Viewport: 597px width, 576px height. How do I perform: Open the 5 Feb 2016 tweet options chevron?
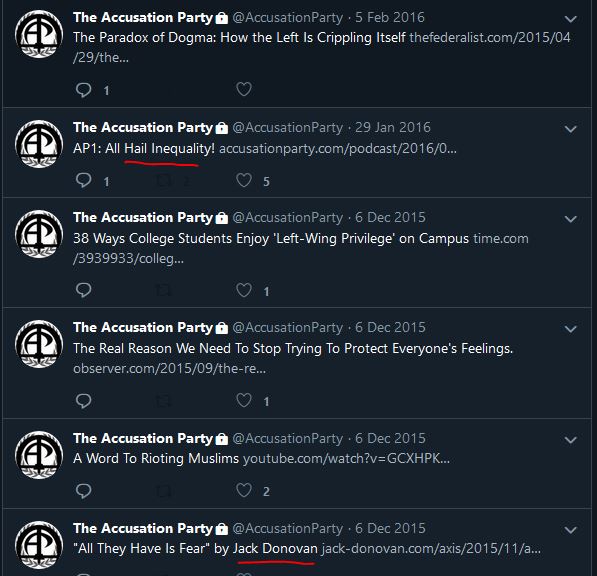tap(570, 19)
